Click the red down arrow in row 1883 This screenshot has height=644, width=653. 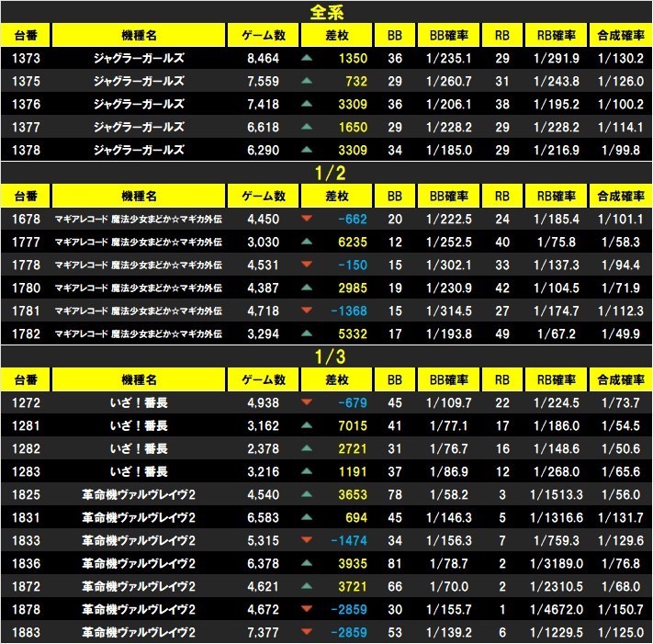[307, 631]
